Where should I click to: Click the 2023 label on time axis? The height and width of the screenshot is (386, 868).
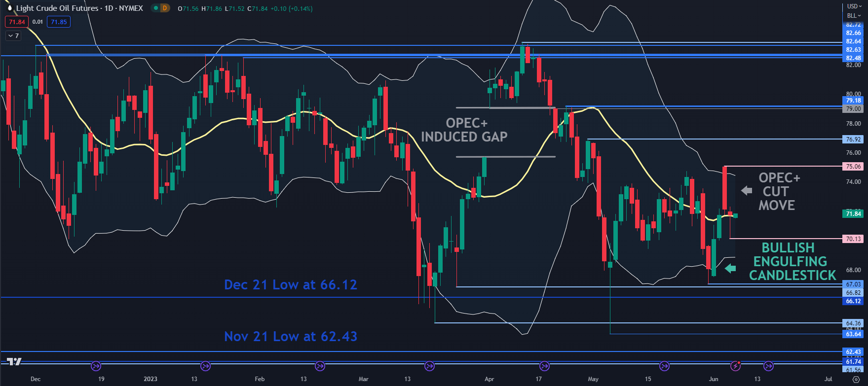(x=151, y=379)
